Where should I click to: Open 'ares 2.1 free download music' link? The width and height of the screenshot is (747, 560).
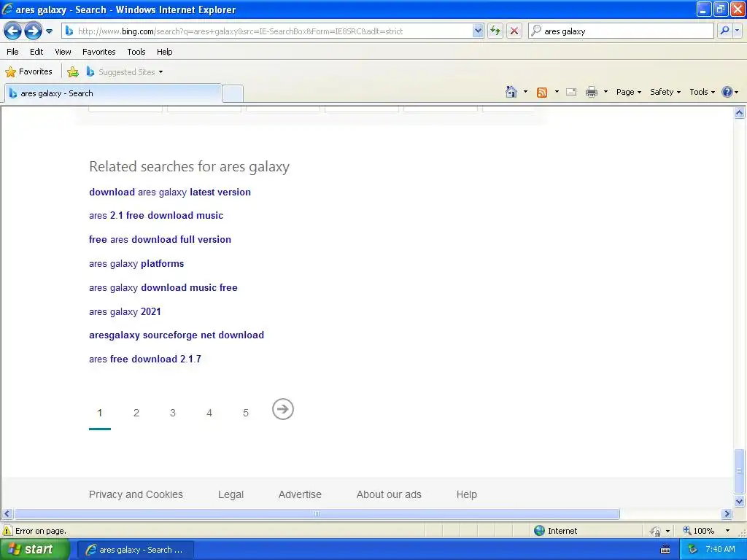pos(156,215)
